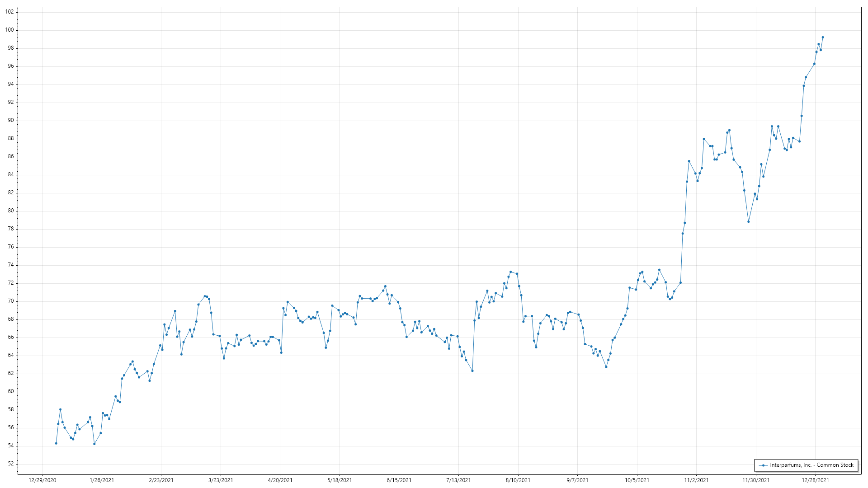Click the 90 label on the y-axis
Image resolution: width=868 pixels, height=488 pixels.
coord(11,121)
